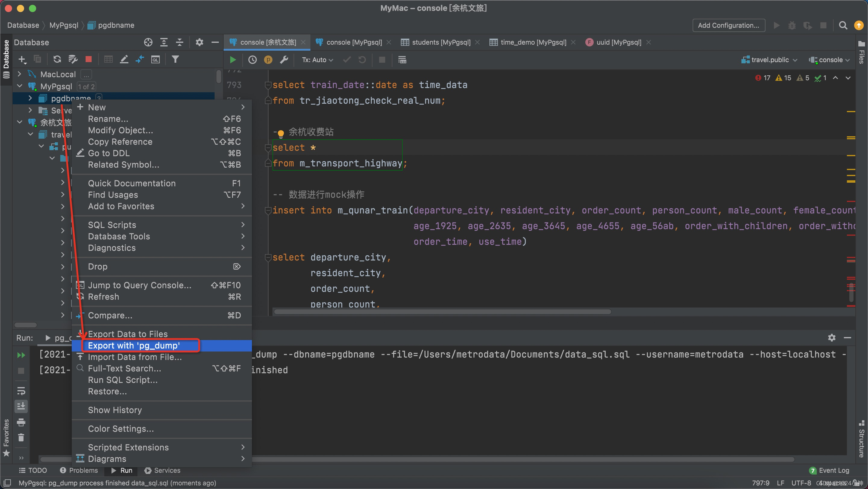
Task: Open Database panel settings gear
Action: (x=200, y=42)
